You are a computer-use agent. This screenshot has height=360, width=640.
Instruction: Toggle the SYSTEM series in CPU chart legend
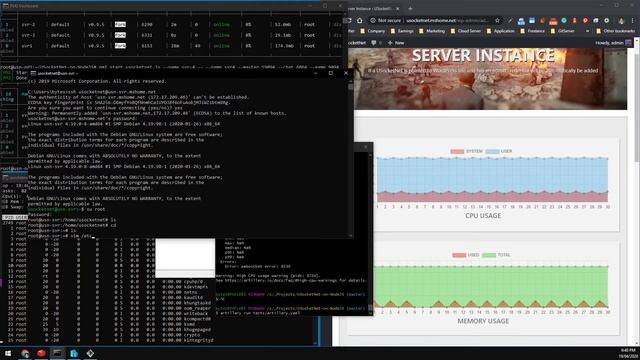[467, 151]
